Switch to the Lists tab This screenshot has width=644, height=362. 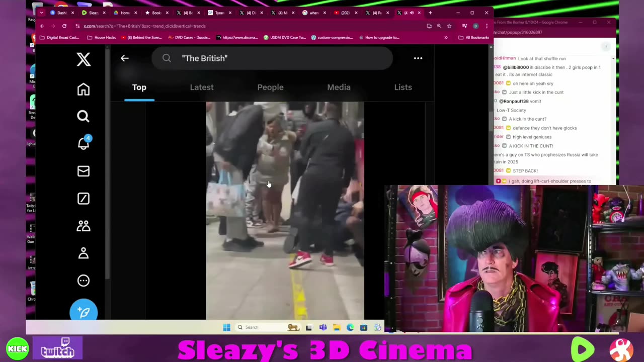403,87
